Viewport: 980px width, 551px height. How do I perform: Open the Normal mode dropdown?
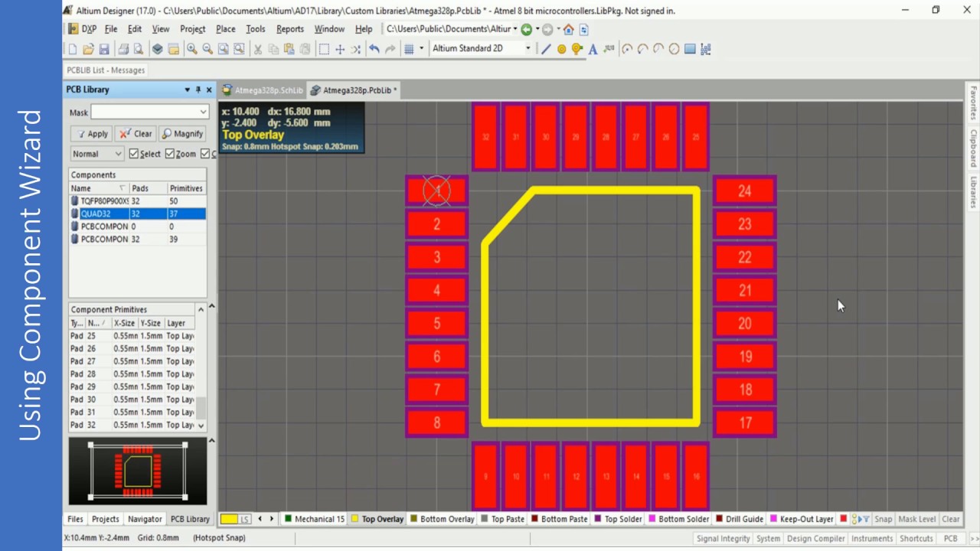96,154
